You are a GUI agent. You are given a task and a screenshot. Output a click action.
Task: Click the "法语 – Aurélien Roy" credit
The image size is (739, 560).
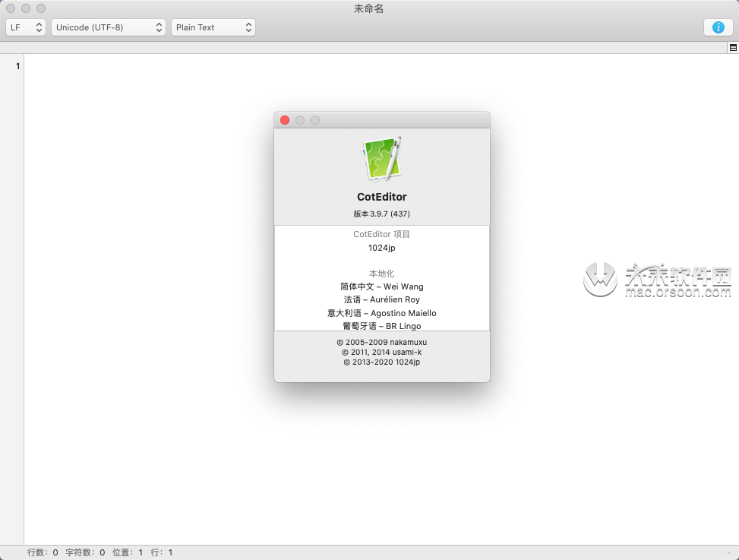[382, 300]
